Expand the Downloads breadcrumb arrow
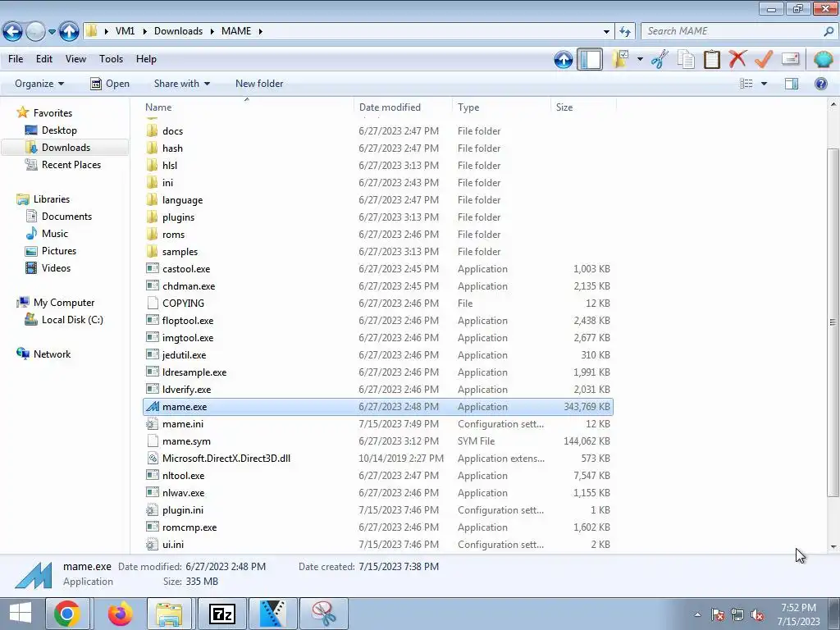Screen dimensions: 840x630 click(212, 31)
